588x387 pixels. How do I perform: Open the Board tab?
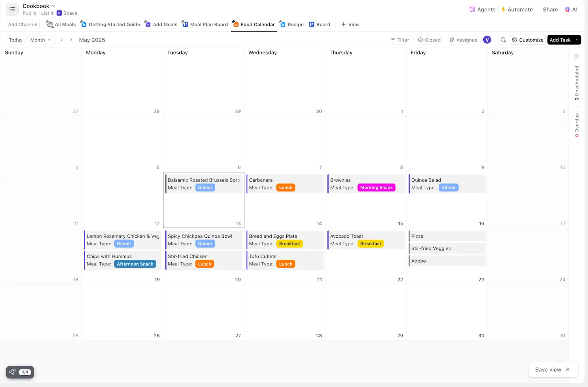coord(320,24)
